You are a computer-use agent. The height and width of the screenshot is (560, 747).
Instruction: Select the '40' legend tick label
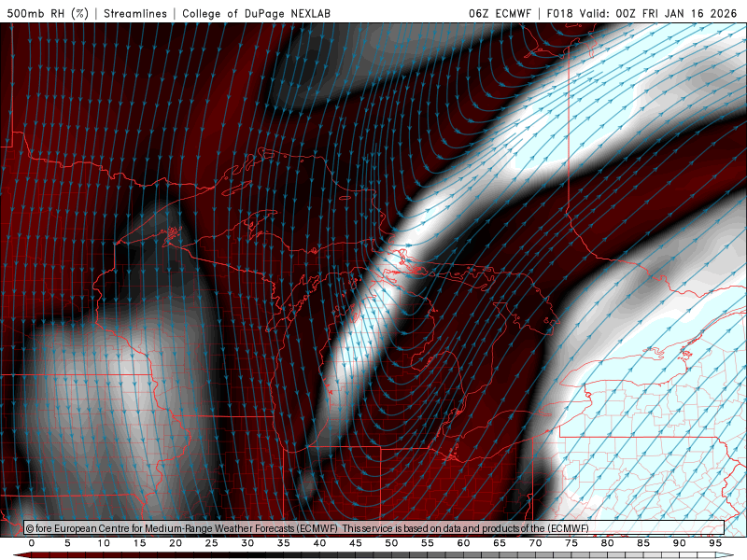(x=319, y=543)
